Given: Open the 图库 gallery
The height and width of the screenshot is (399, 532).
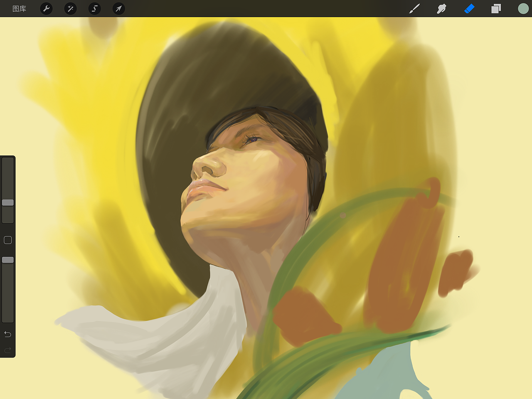Looking at the screenshot, I should (x=19, y=9).
